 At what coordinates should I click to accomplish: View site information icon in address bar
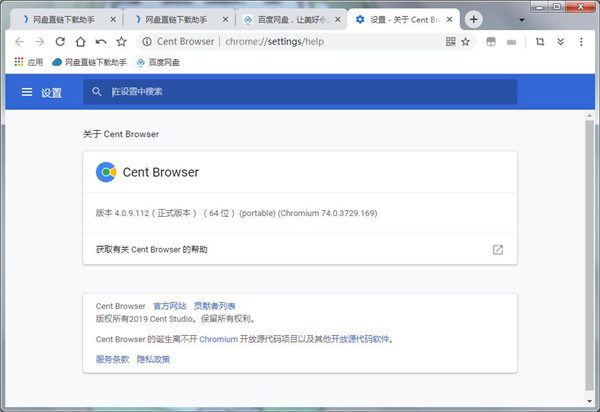(x=147, y=41)
